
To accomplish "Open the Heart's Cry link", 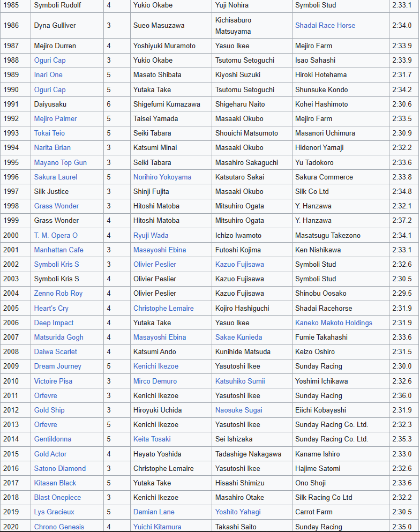I will (x=51, y=309).
